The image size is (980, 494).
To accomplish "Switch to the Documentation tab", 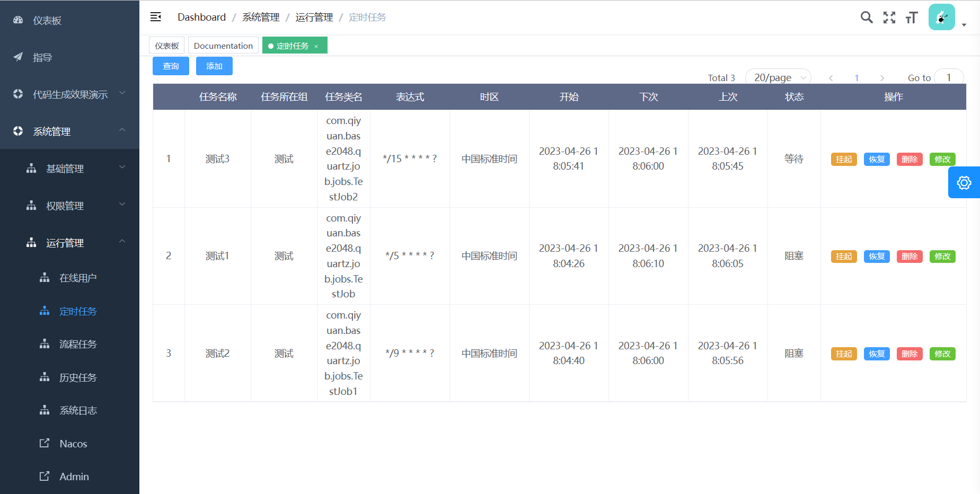I will point(223,45).
